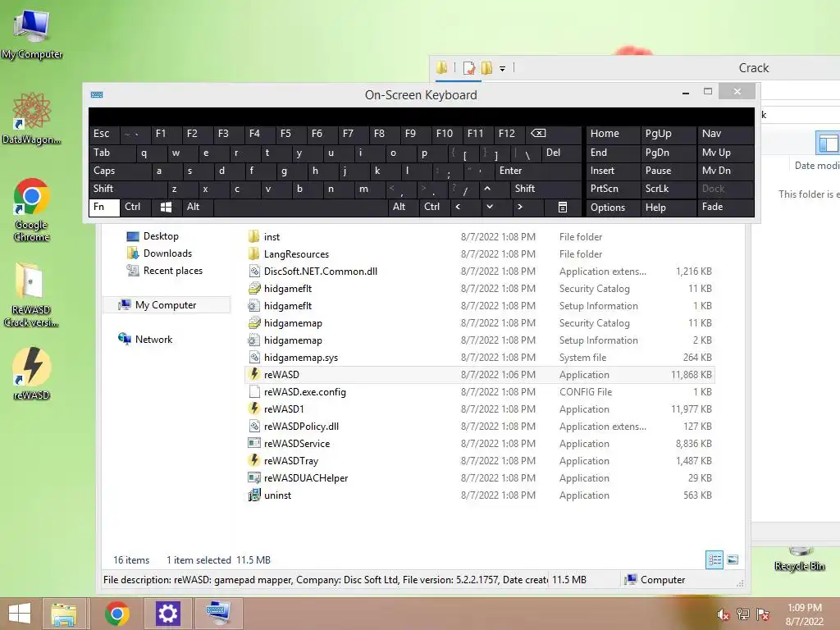Open Chrome from the taskbar
Viewport: 840px width, 630px height.
click(117, 614)
